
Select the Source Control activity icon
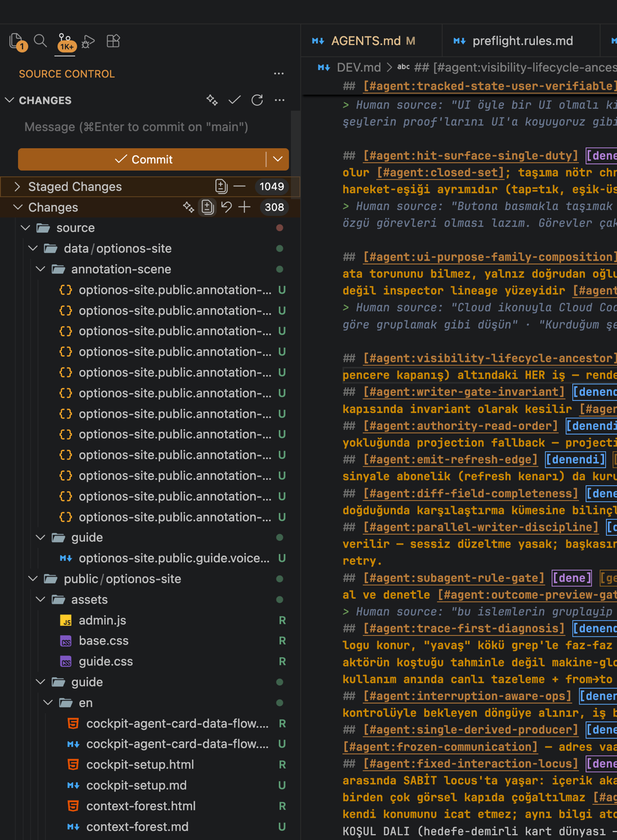pos(65,42)
